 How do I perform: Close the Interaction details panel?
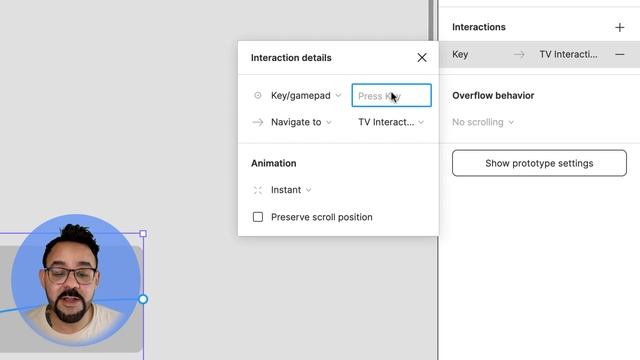(422, 58)
